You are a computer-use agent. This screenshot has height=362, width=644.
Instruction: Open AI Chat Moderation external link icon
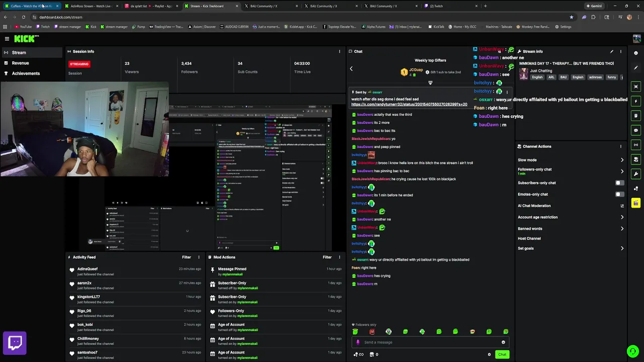[x=622, y=206]
